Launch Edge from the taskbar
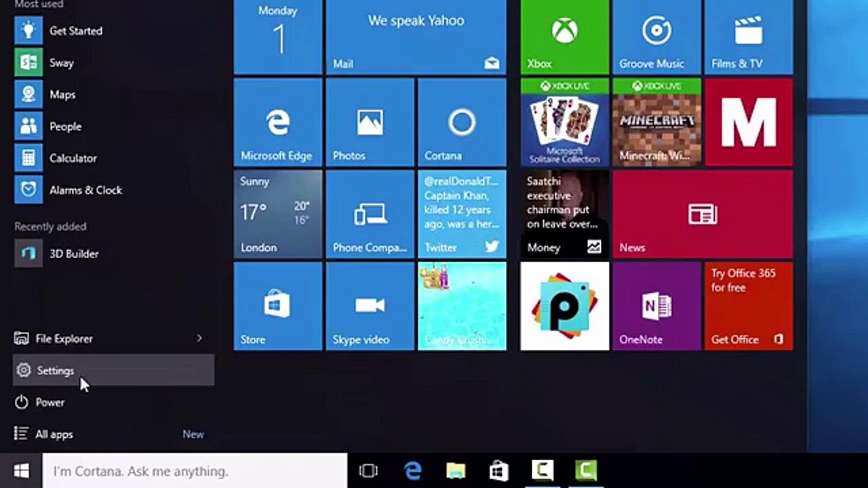The image size is (868, 488). [412, 470]
